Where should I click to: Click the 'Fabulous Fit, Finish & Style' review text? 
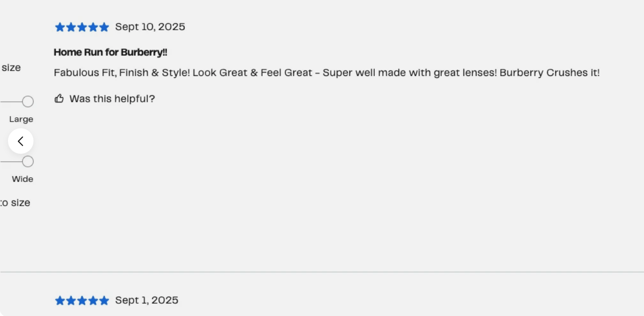327,73
